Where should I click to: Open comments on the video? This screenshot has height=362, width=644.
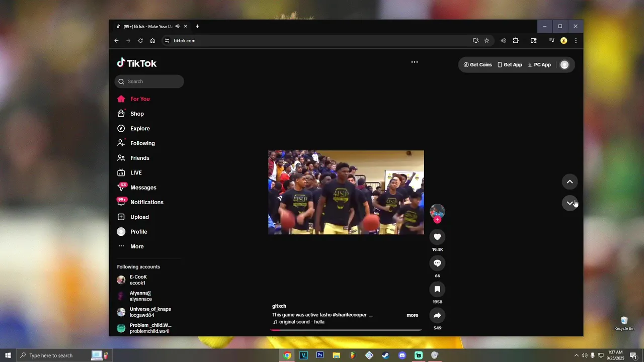(437, 263)
